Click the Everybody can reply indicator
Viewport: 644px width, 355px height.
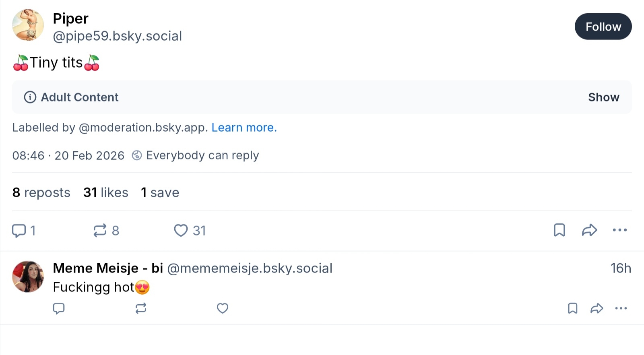coord(196,155)
